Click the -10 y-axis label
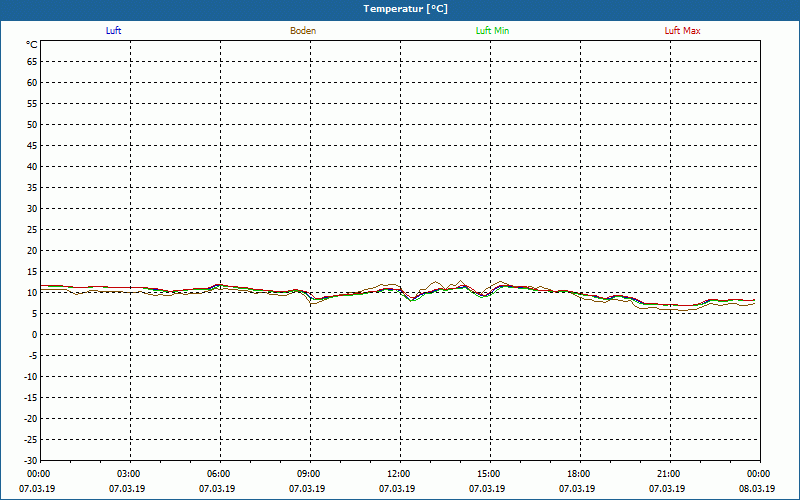 coord(31,377)
